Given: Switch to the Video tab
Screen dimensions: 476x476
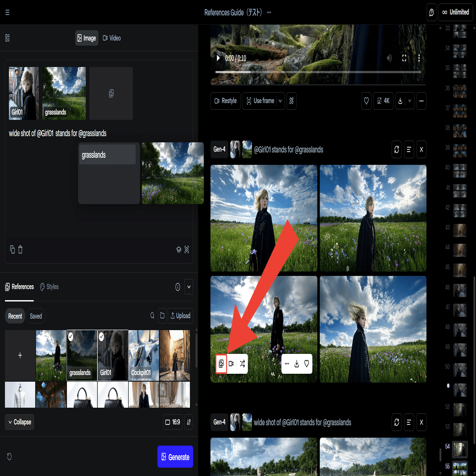Looking at the screenshot, I should [x=112, y=38].
